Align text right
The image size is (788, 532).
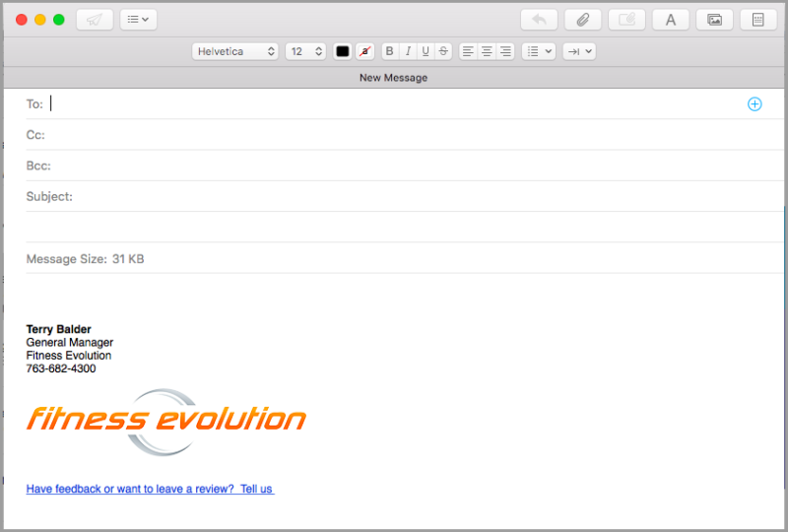tap(505, 51)
